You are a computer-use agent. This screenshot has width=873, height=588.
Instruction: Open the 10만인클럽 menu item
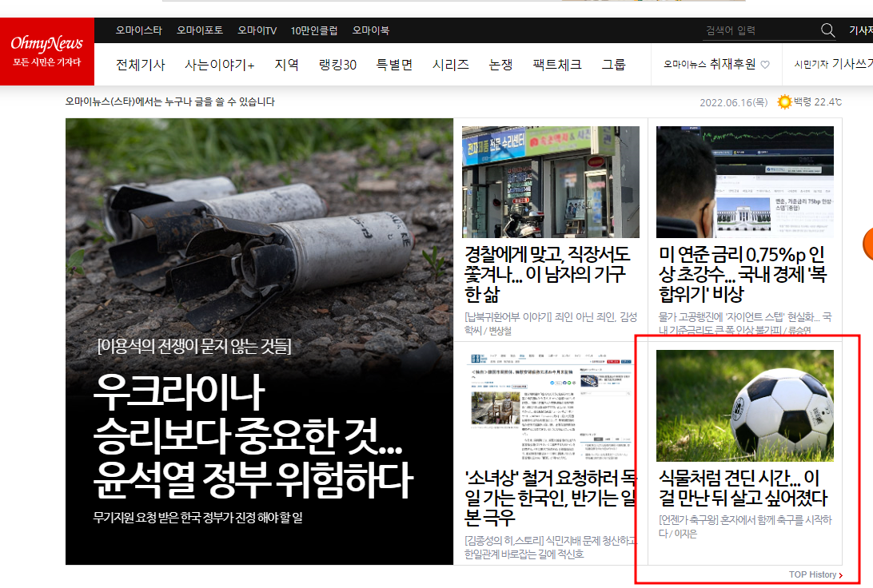coord(314,30)
